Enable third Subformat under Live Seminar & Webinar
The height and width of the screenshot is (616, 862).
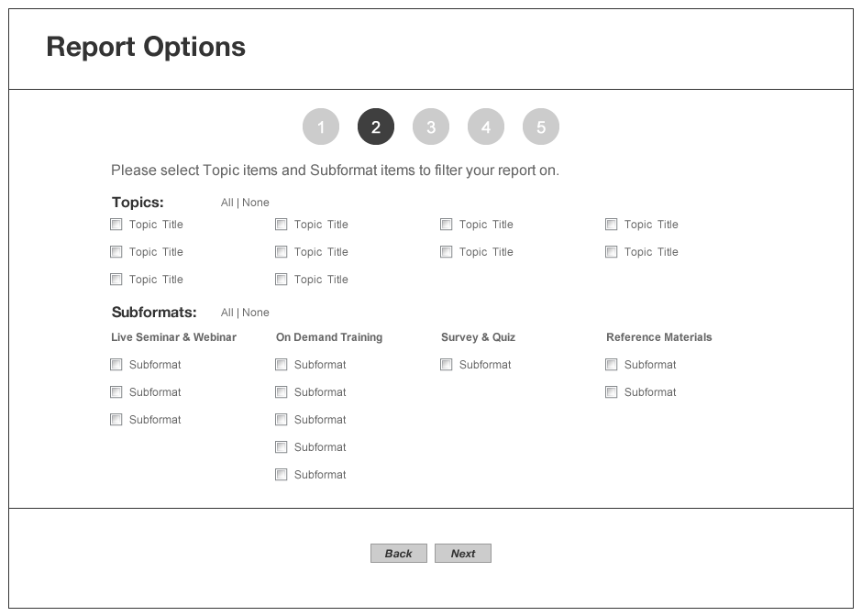coord(116,420)
